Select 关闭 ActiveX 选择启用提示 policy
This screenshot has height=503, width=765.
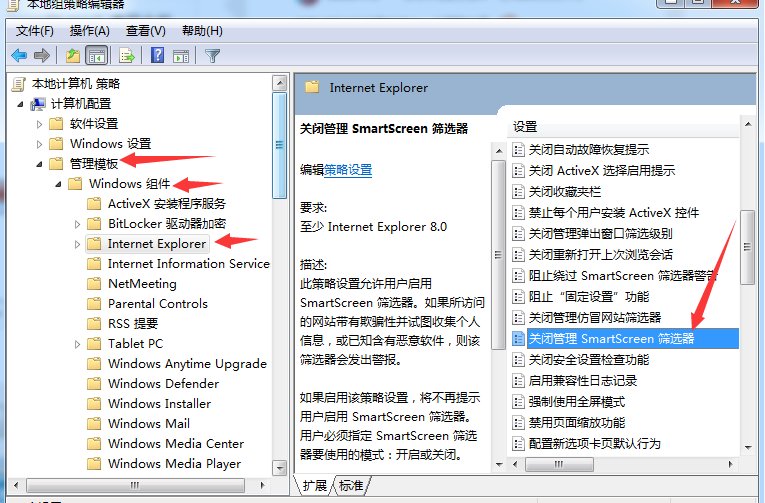click(602, 170)
